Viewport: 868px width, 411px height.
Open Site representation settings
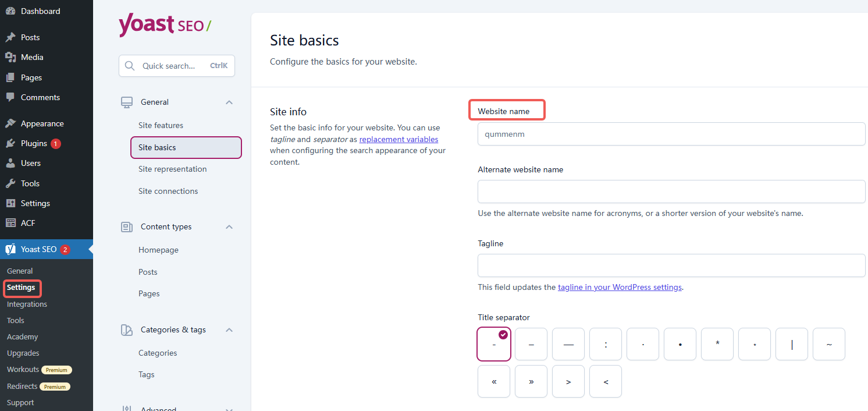coord(172,169)
